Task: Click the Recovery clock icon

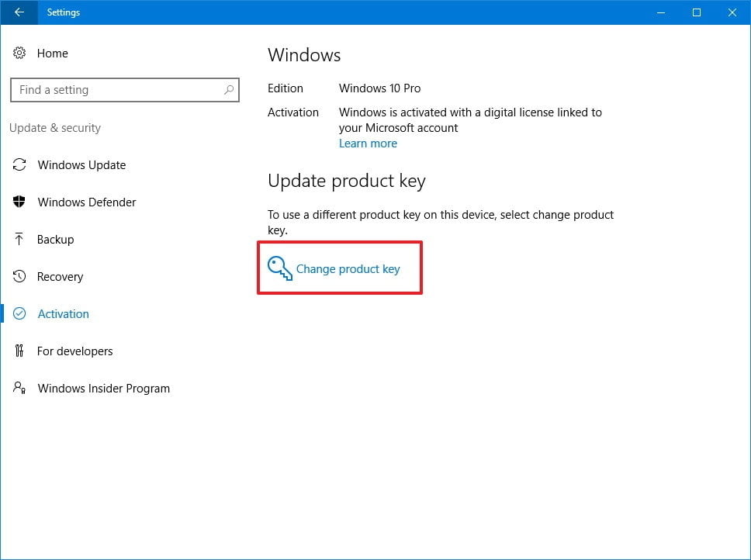Action: (21, 276)
